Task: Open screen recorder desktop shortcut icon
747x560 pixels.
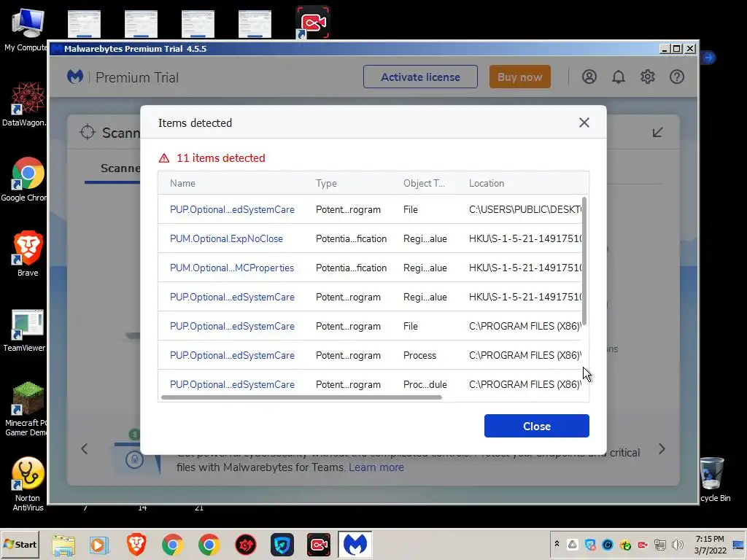Action: click(x=312, y=23)
